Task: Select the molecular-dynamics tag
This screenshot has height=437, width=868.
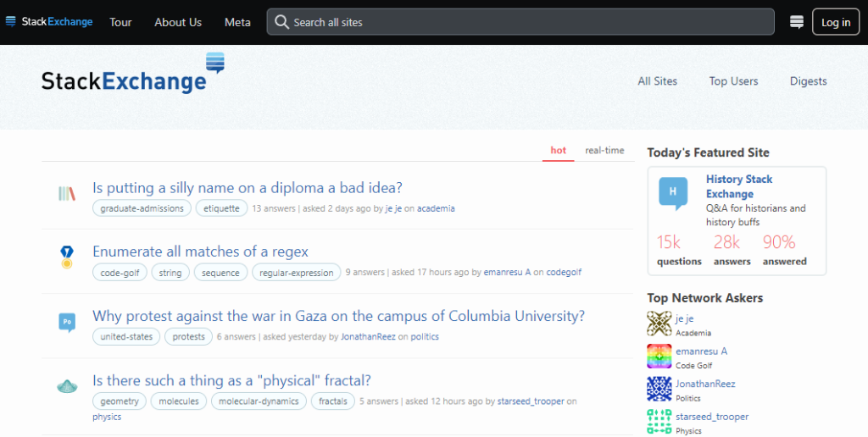Action: tap(259, 401)
